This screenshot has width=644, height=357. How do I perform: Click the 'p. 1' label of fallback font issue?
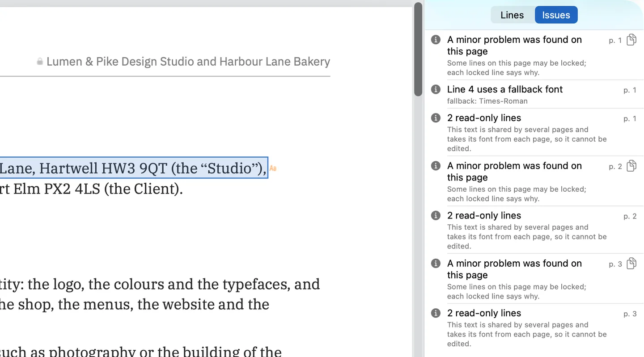click(630, 90)
